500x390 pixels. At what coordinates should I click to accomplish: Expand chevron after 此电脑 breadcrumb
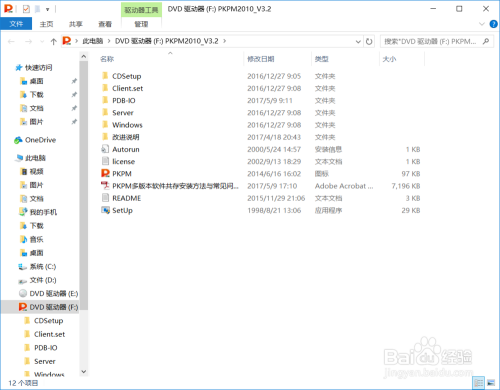[109, 41]
